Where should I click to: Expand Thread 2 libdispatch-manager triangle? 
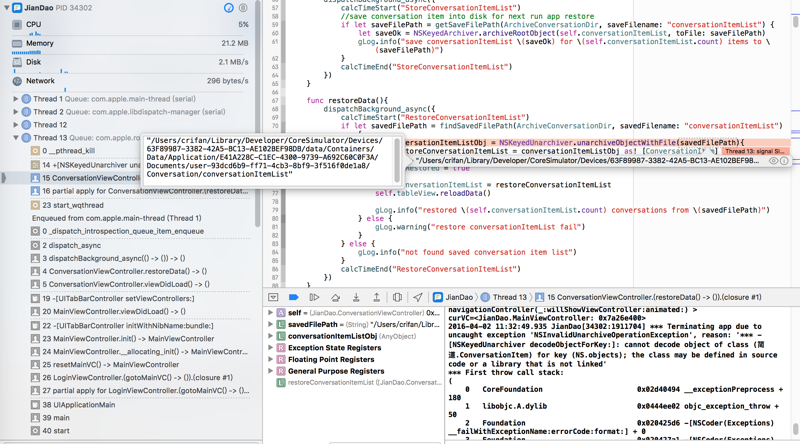tap(16, 112)
